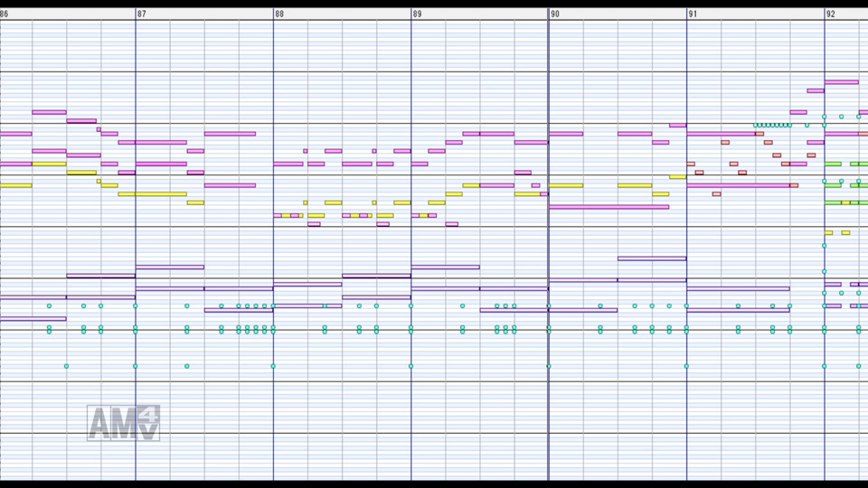Viewport: 868px width, 488px height.
Task: Select the highest pink note in measure 90
Action: [677, 125]
